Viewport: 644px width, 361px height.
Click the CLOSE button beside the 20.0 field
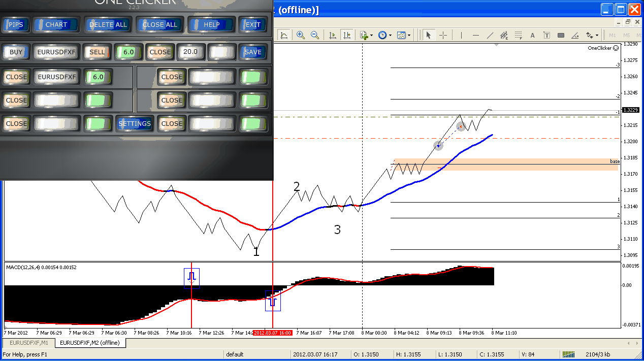click(x=160, y=52)
